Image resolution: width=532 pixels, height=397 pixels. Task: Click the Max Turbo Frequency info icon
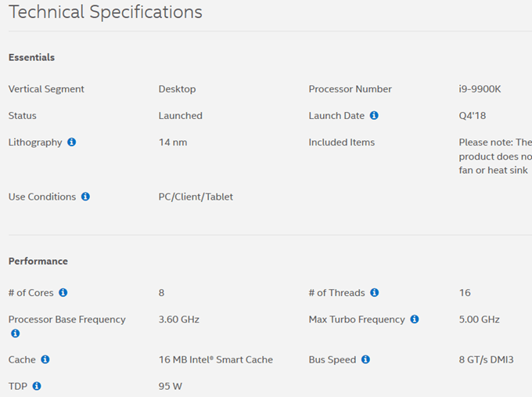click(x=415, y=319)
